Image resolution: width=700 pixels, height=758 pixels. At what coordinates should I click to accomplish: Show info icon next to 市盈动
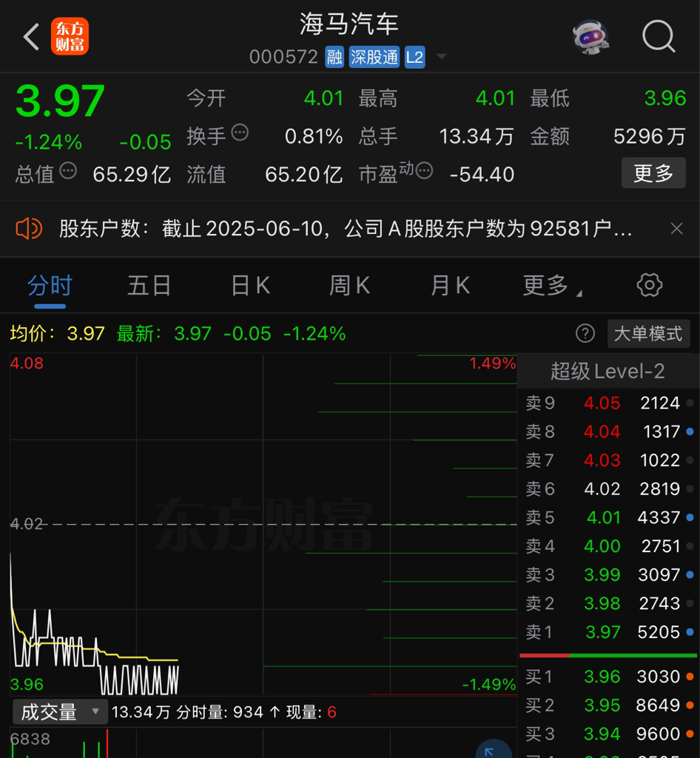424,171
